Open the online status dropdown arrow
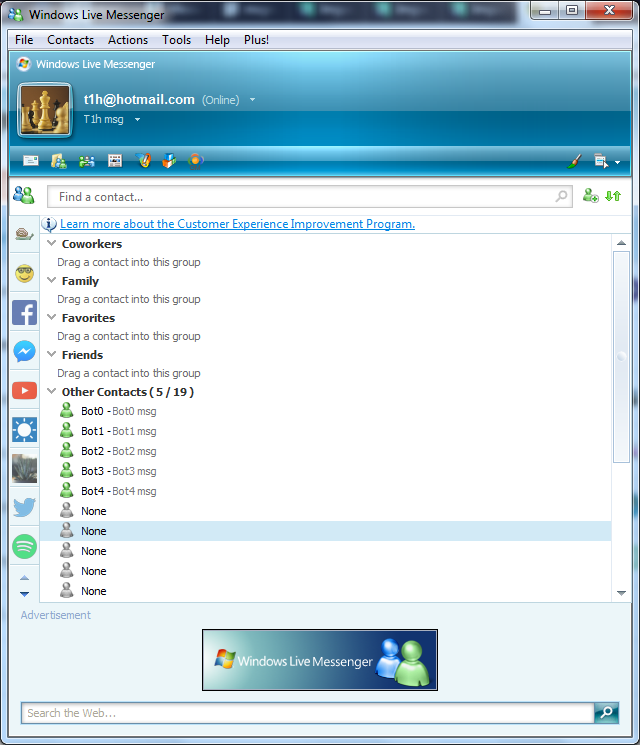Viewport: 640px width, 745px height. coord(253,100)
